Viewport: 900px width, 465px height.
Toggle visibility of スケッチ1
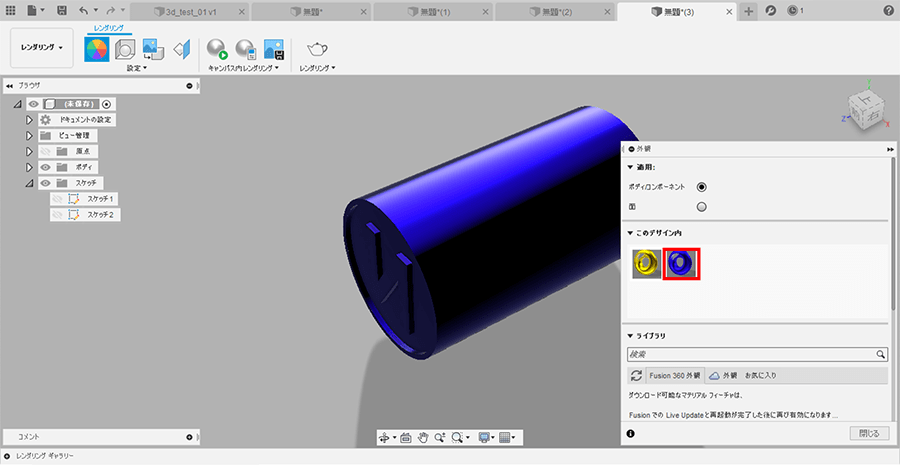pyautogui.click(x=58, y=199)
